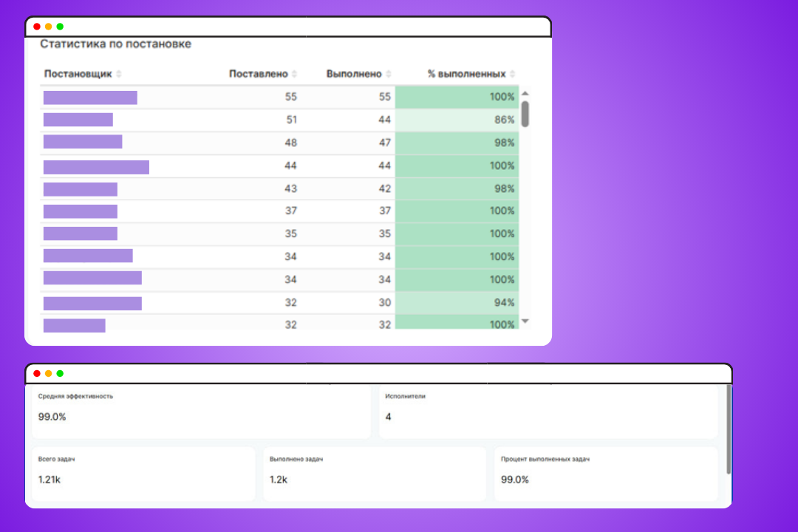Sort by % выполненных column arrows

click(x=513, y=74)
